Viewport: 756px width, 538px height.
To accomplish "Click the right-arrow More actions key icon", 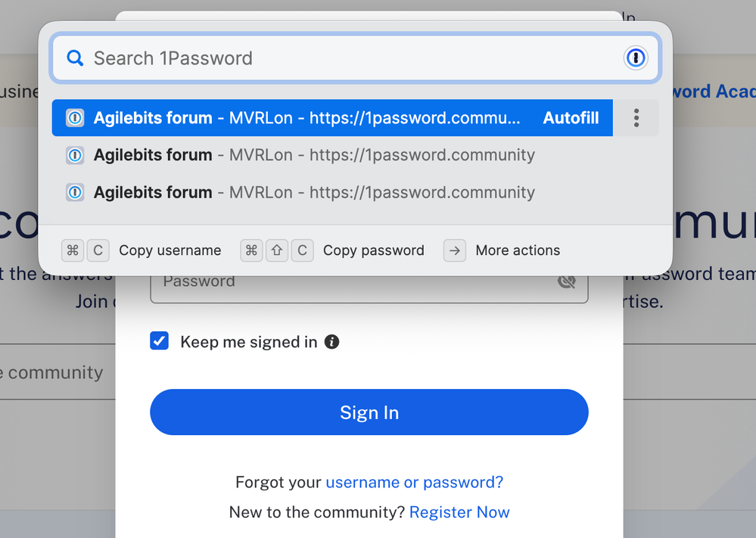I will click(x=455, y=250).
